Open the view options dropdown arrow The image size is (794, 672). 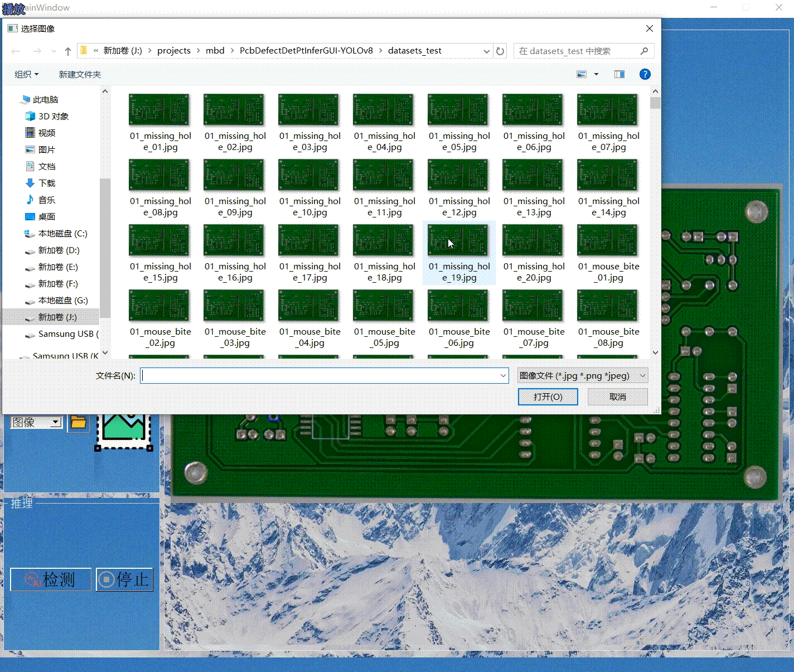coord(596,74)
